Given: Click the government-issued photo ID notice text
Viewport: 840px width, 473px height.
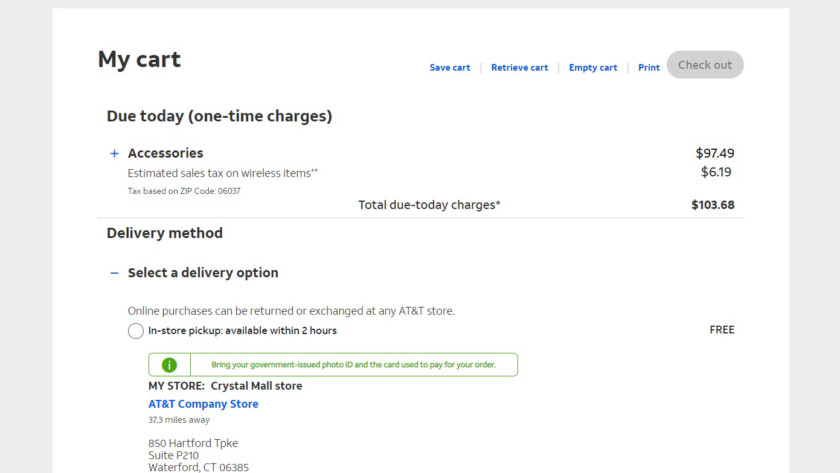Looking at the screenshot, I should point(342,365).
